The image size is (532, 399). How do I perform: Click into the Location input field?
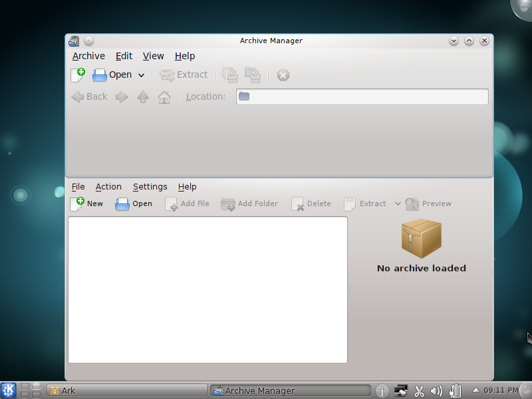tap(362, 96)
